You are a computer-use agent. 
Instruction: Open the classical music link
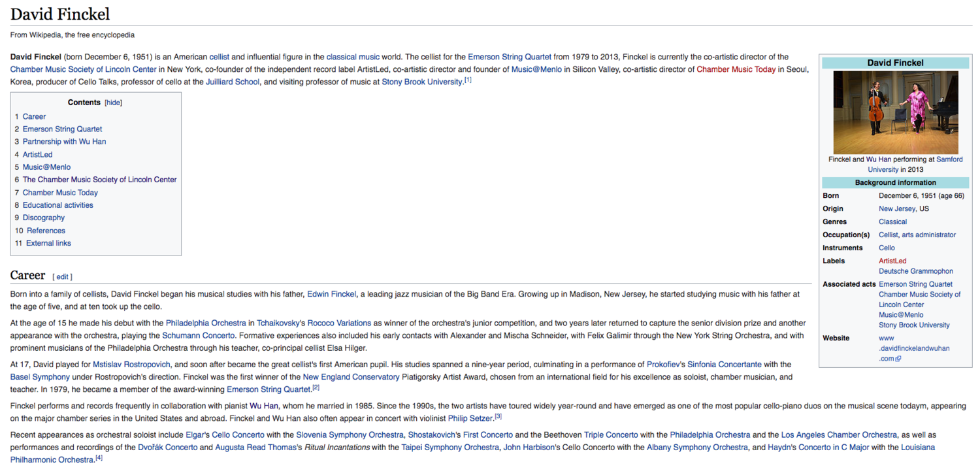(x=353, y=57)
